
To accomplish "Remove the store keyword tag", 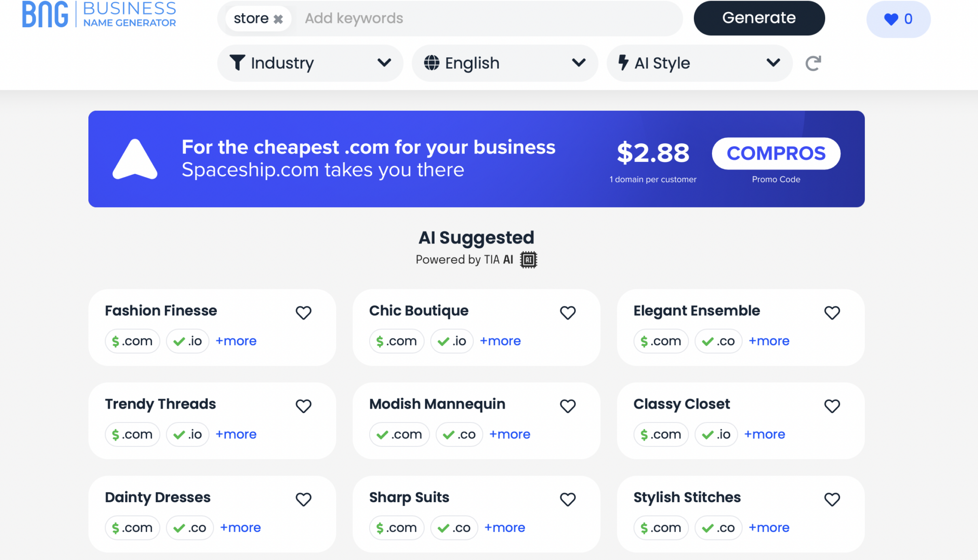I will [278, 18].
